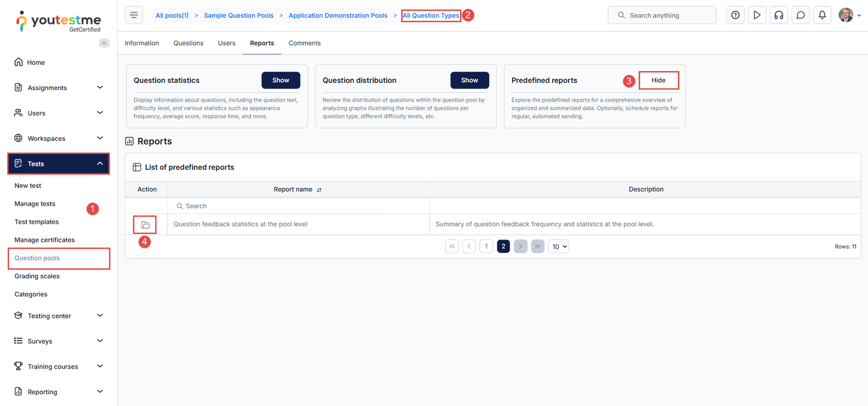The height and width of the screenshot is (406, 868).
Task: Sort the table by Report name
Action: point(319,190)
